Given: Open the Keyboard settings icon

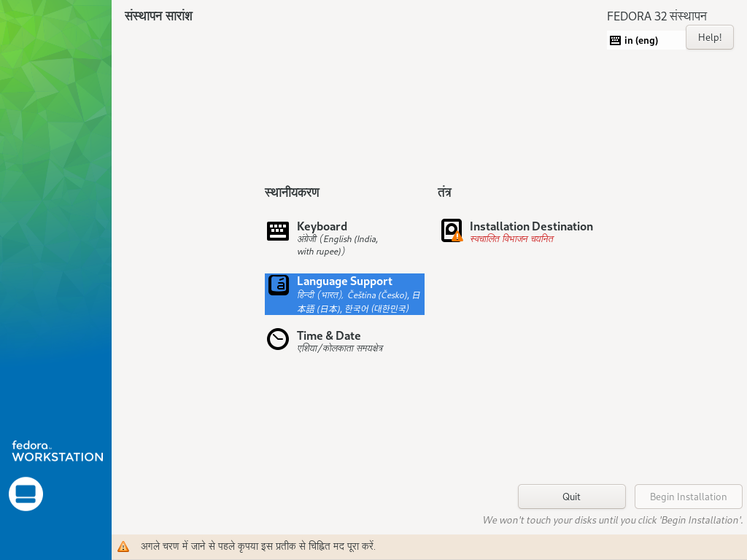Looking at the screenshot, I should click(x=278, y=231).
